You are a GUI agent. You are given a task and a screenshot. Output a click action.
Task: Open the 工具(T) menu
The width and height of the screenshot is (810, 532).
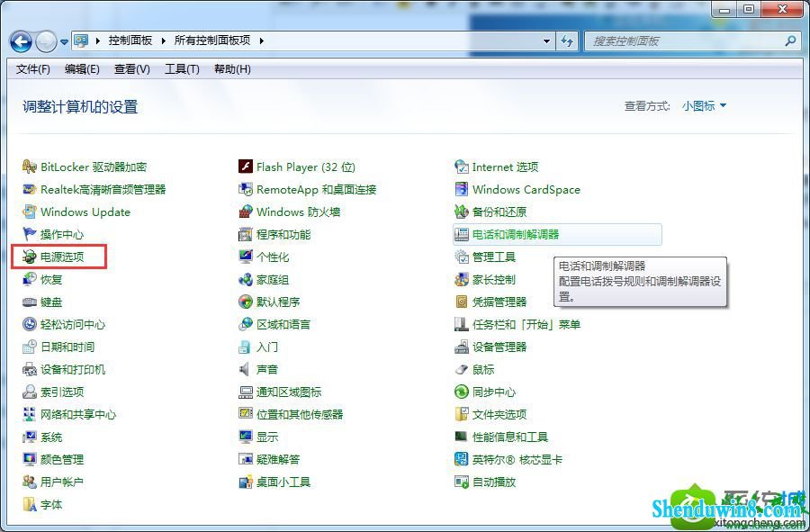182,69
